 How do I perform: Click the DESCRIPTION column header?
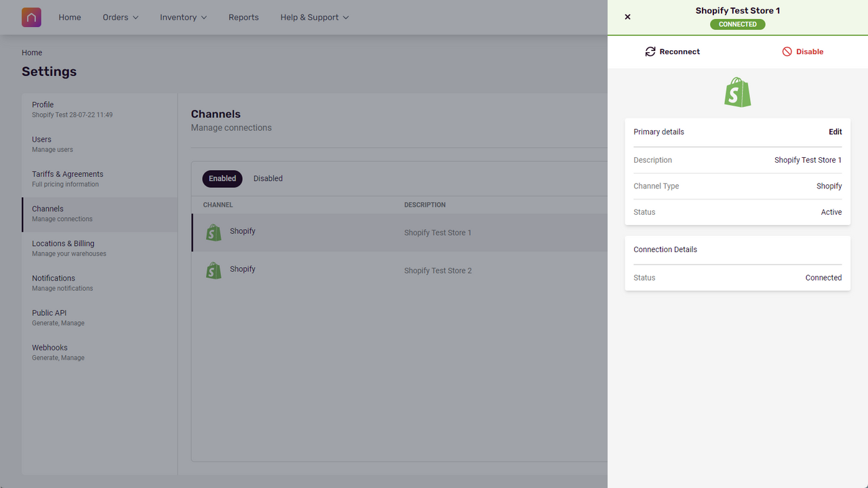coord(425,205)
